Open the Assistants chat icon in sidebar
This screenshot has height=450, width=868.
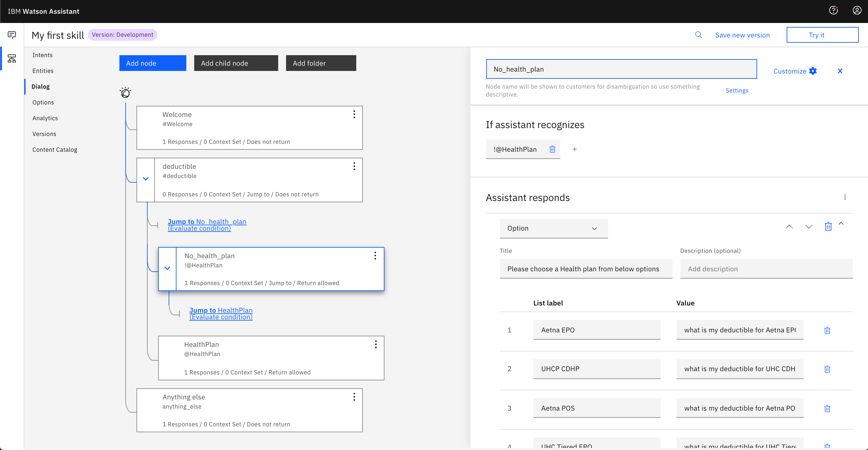(12, 35)
